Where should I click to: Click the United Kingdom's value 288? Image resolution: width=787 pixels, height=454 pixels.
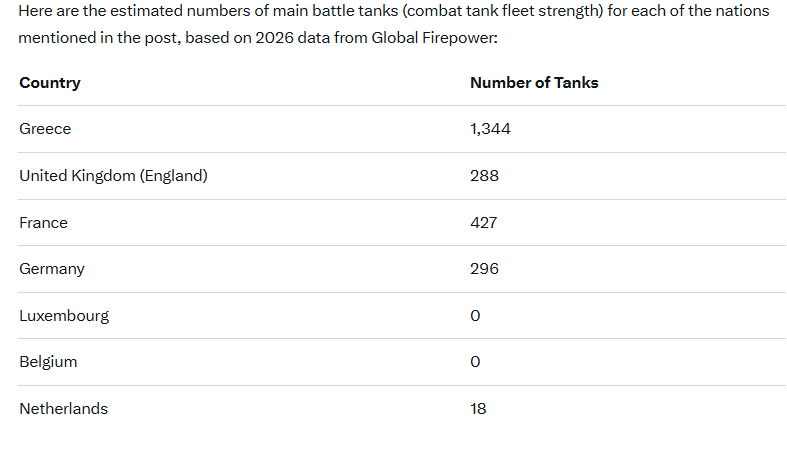pos(484,176)
